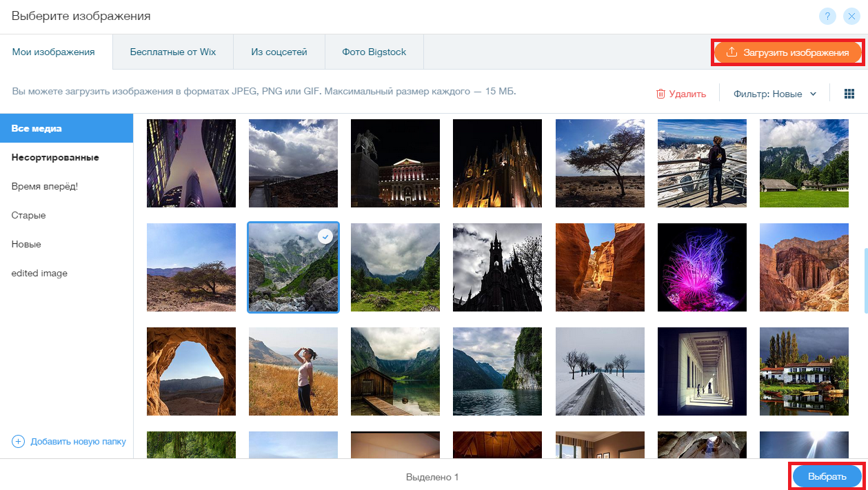Select the edited image folder

click(66, 273)
